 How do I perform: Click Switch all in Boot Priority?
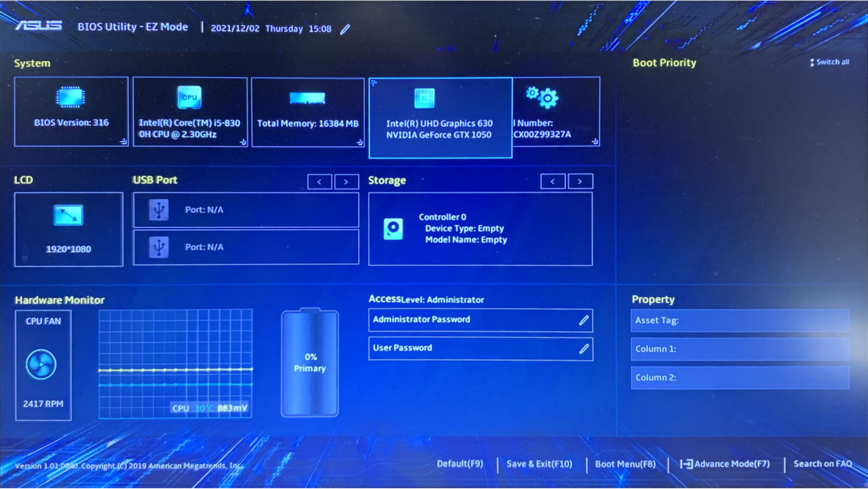coord(829,62)
